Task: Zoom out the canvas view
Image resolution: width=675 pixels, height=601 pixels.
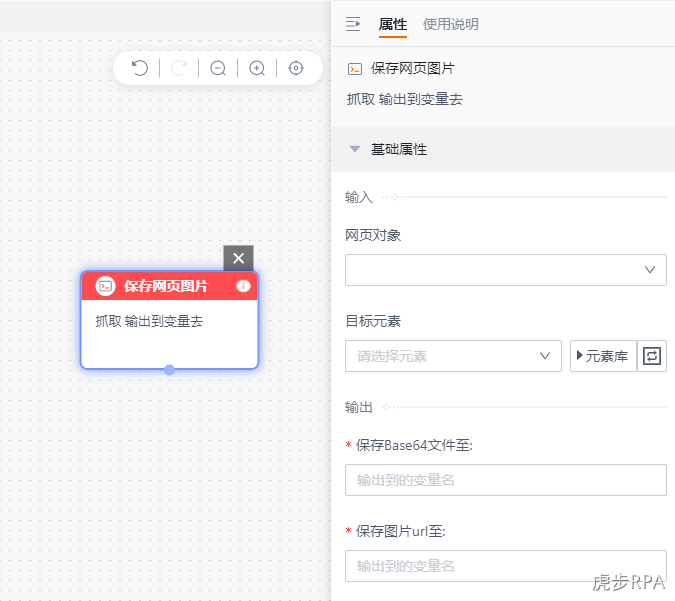Action: click(x=218, y=68)
